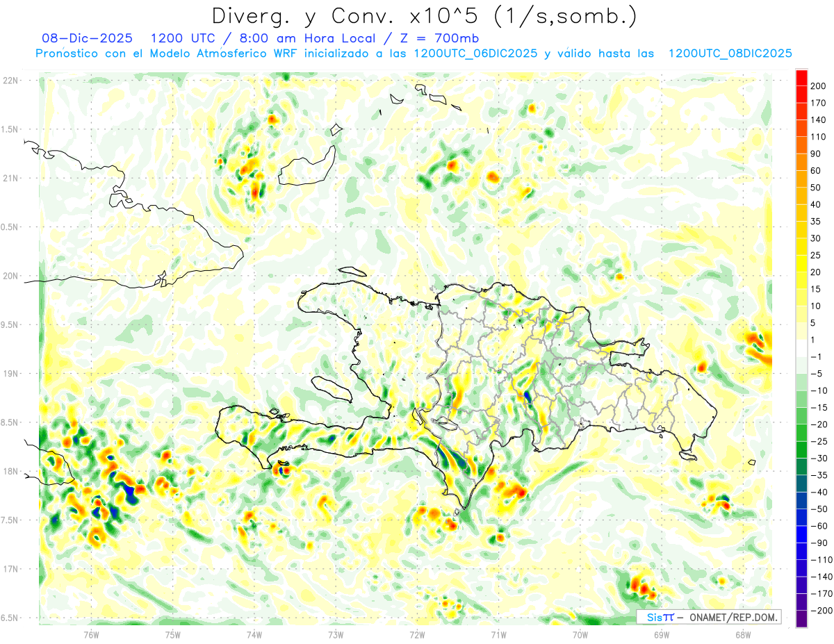834x644 pixels.
Task: Click the color scale label '90'
Action: (815, 154)
